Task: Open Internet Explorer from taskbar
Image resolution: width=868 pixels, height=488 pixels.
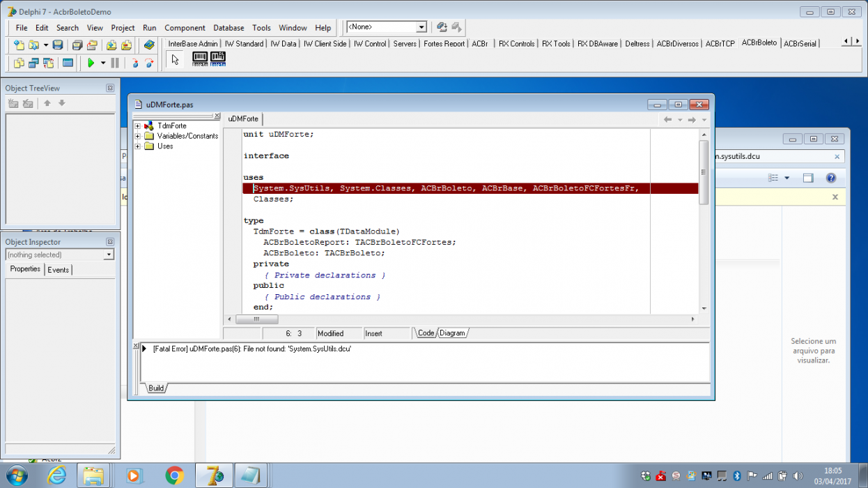Action: tap(57, 476)
